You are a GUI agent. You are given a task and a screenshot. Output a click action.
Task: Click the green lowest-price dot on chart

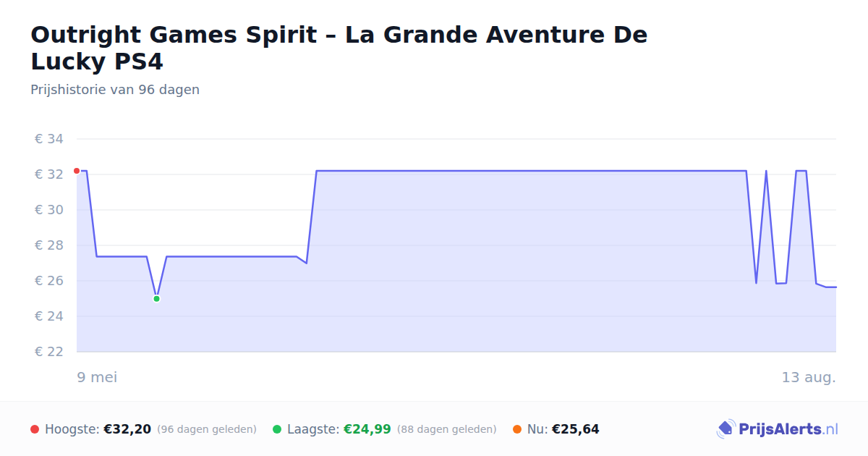click(156, 298)
